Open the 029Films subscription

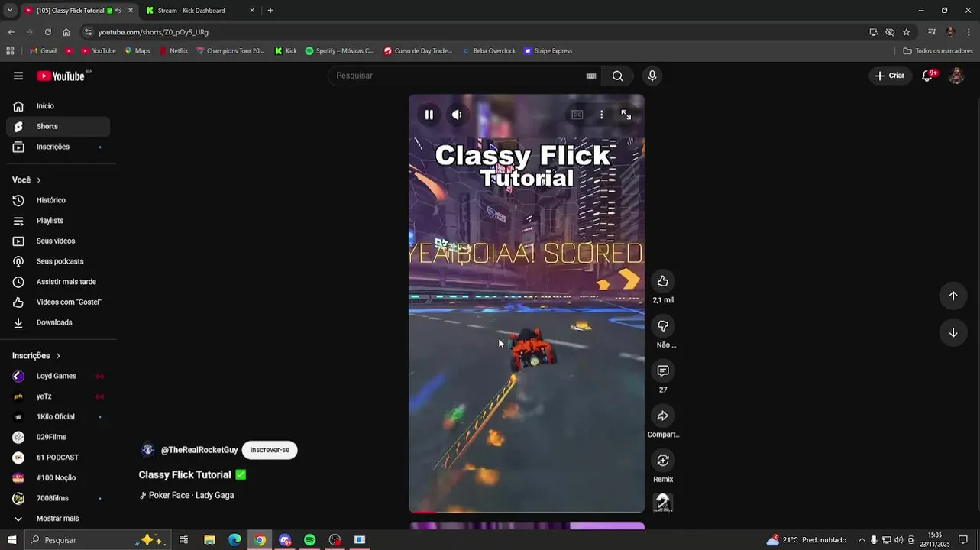58,437
